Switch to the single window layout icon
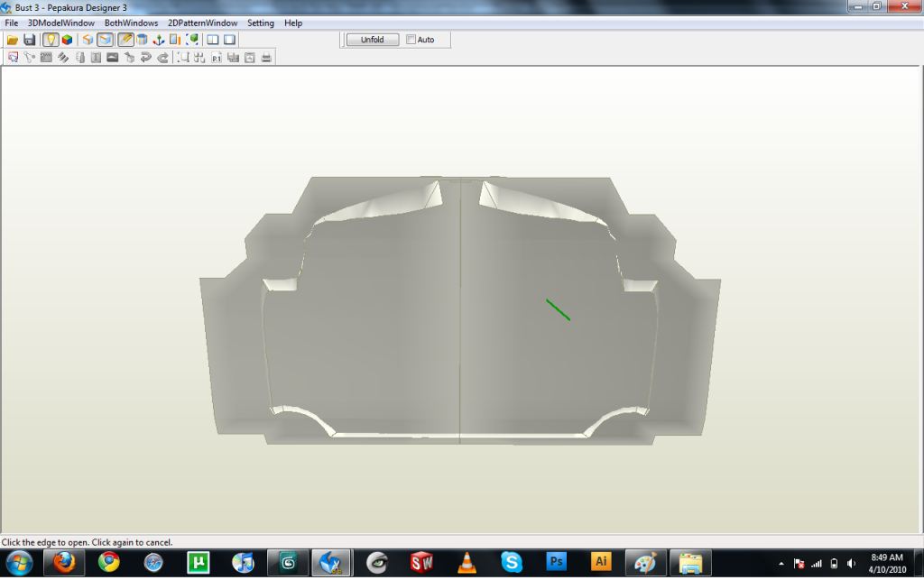The height and width of the screenshot is (580, 924). tap(230, 40)
